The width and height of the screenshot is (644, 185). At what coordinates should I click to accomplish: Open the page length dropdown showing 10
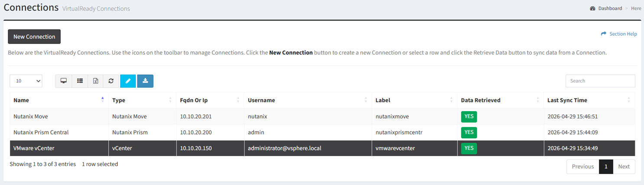26,81
